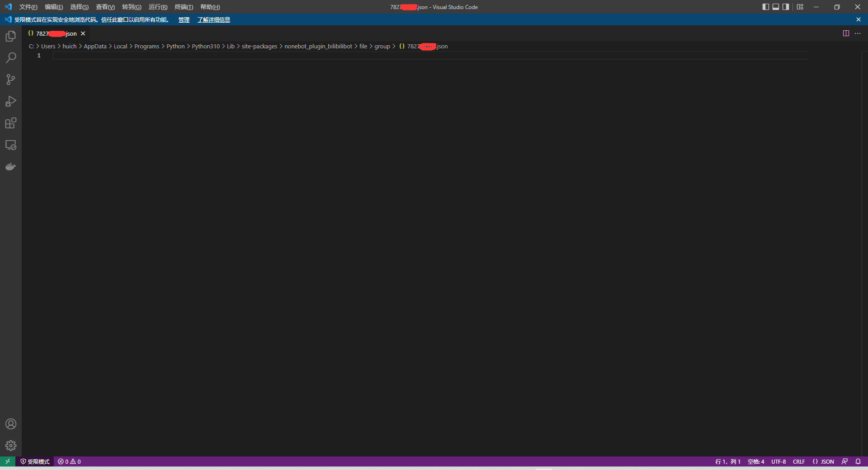The height and width of the screenshot is (470, 868).
Task: Open the Extensions view icon
Action: coord(10,123)
